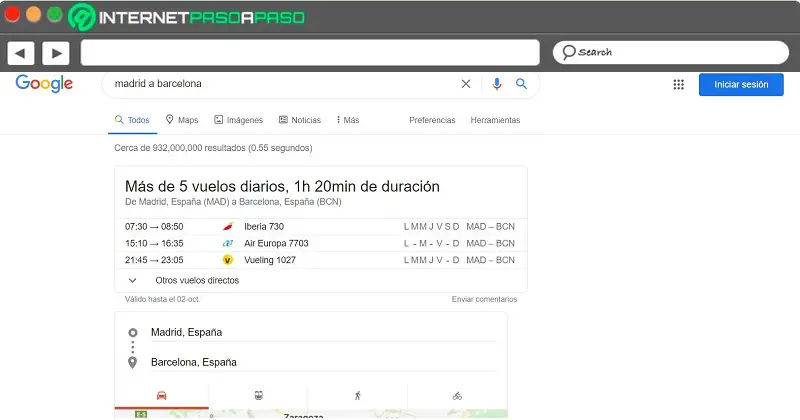Click the destination field Barcelona, España
The height and width of the screenshot is (420, 800).
click(x=323, y=362)
